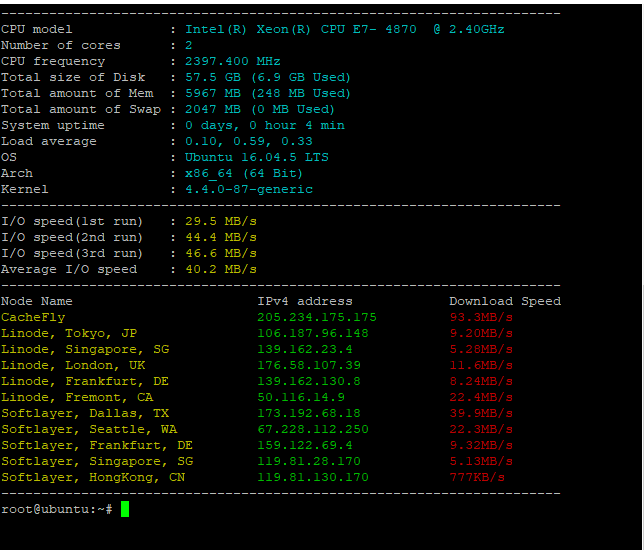Click the Node Name column header
This screenshot has width=644, height=550.
37,301
